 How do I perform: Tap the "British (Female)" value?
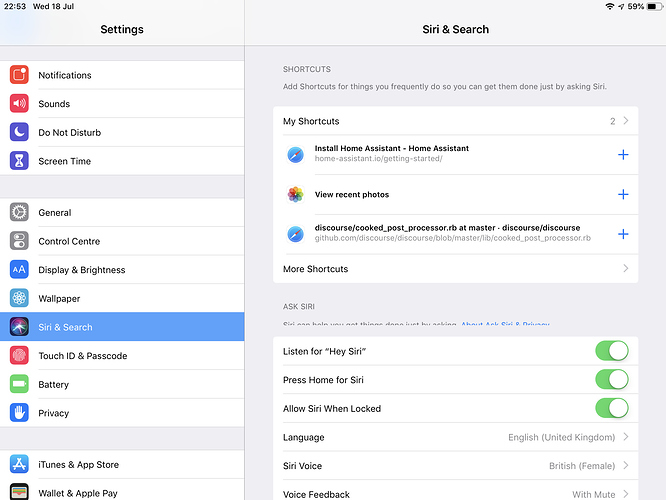coord(582,466)
